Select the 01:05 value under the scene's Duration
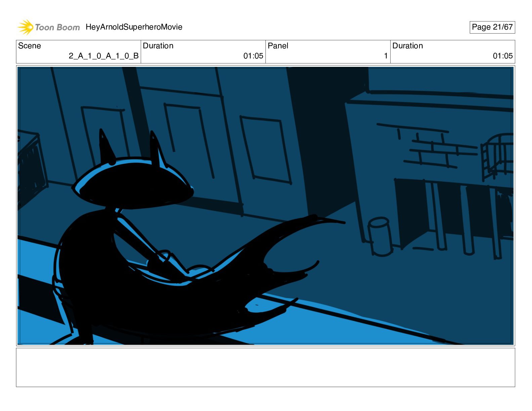 click(x=253, y=56)
